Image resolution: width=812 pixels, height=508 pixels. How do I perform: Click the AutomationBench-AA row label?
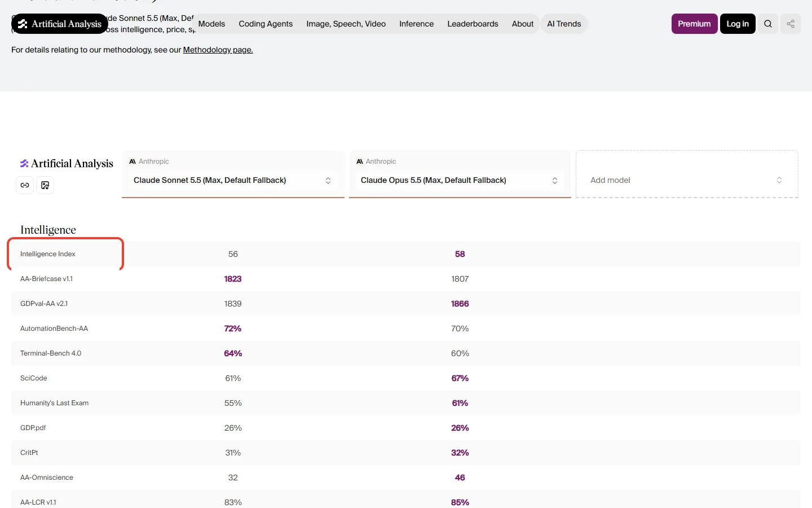[x=54, y=329]
